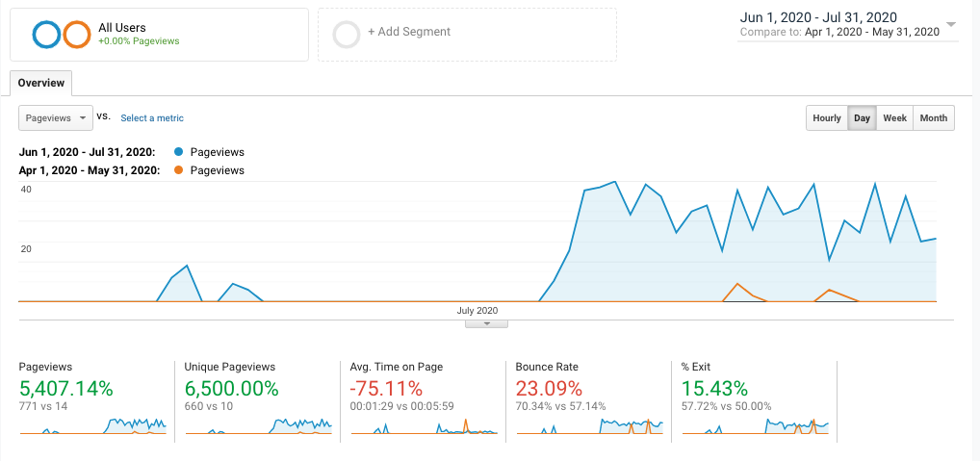This screenshot has height=461, width=980.
Task: Click the Select a metric link
Action: [x=152, y=117]
